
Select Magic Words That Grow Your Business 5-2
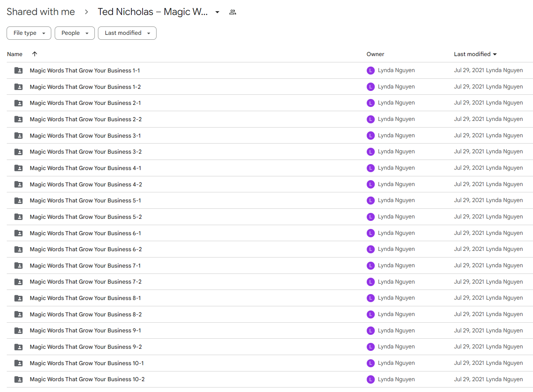pyautogui.click(x=86, y=217)
